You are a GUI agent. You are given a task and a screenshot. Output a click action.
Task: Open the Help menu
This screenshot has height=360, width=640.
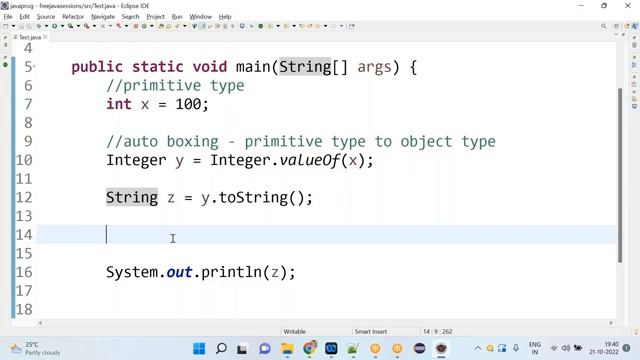(225, 17)
